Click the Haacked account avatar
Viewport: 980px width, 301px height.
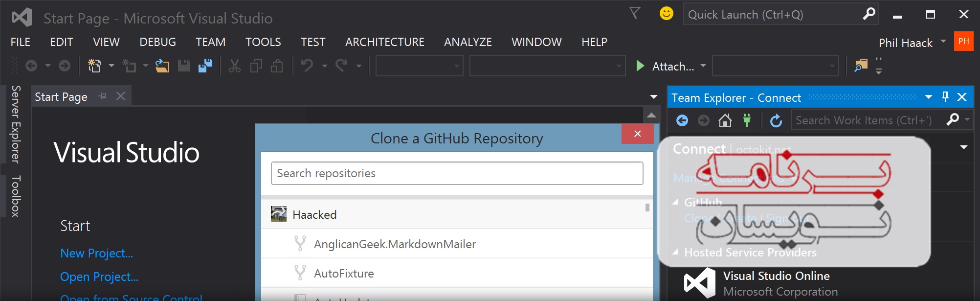click(279, 214)
